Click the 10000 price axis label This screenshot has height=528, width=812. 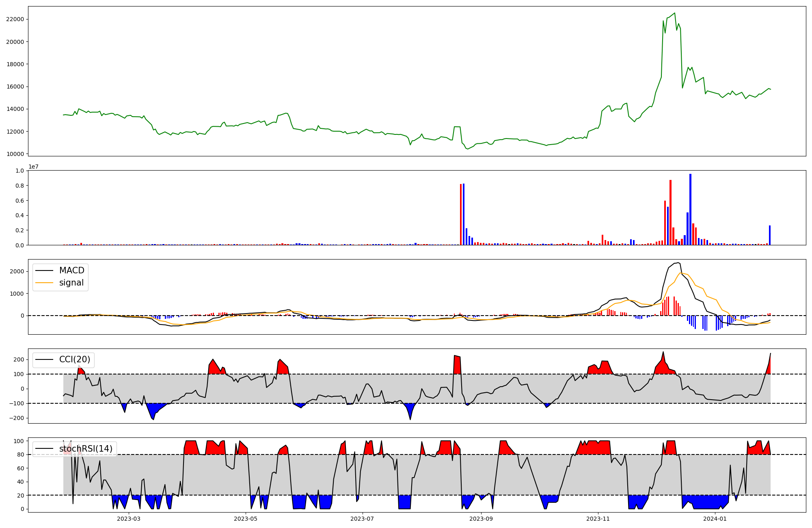click(x=15, y=154)
